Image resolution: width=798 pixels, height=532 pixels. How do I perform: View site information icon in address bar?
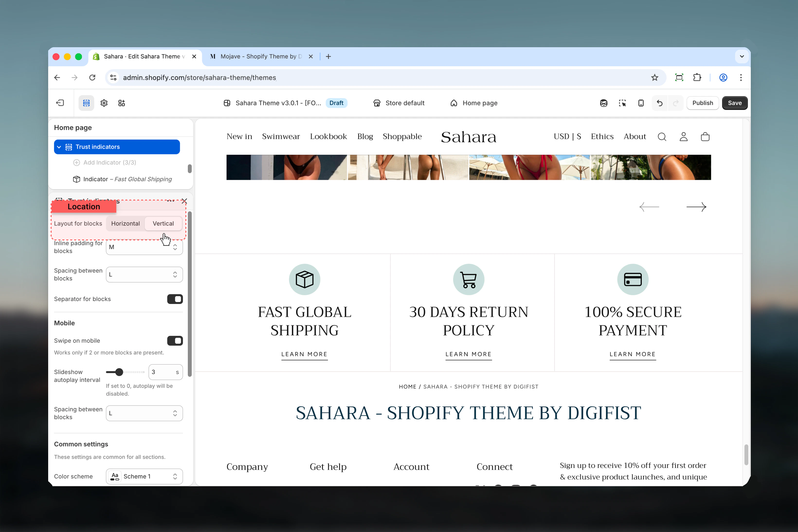pyautogui.click(x=114, y=78)
